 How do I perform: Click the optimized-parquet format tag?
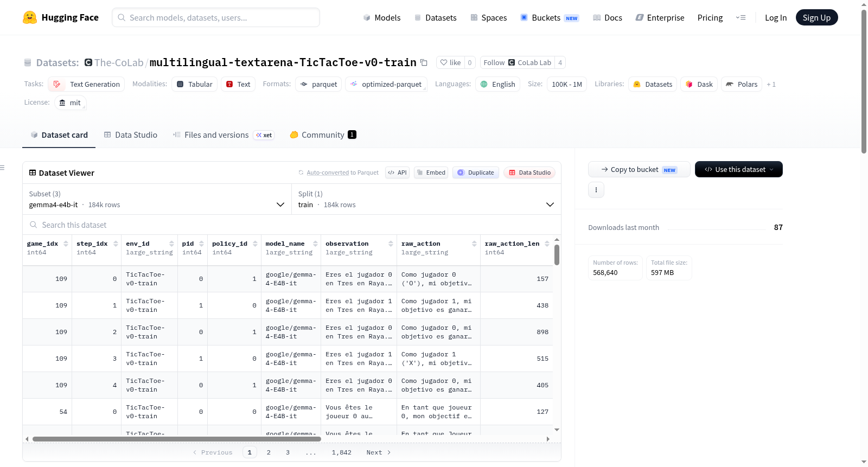click(386, 84)
